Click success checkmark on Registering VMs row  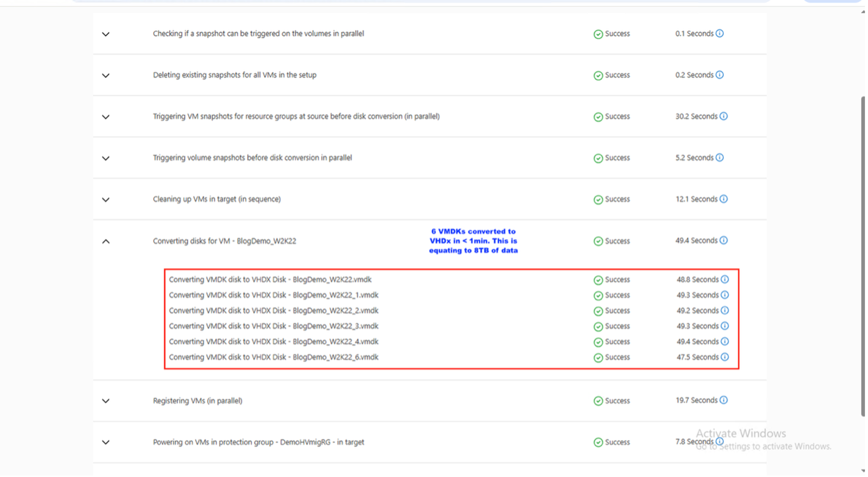pos(598,401)
